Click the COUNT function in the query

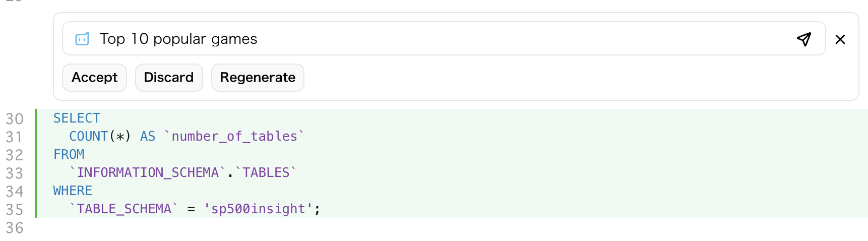[x=89, y=136]
